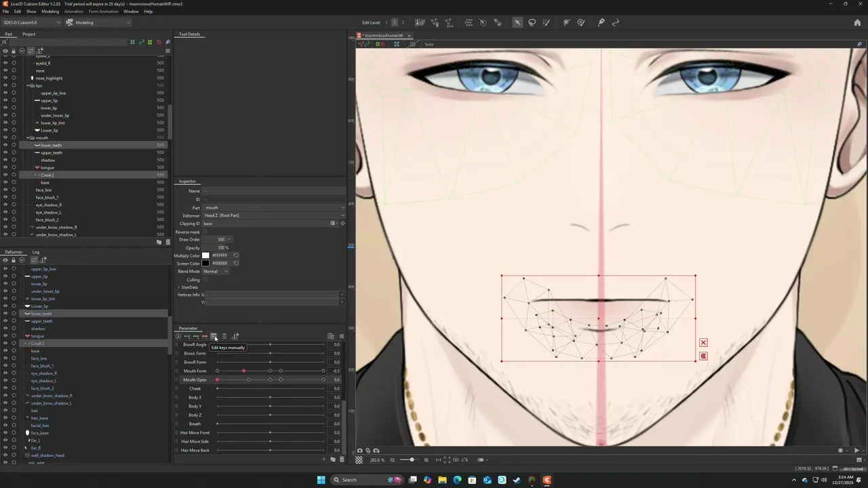Click the zoom 1:1 icon under canvas
Screen dimensions: 868x488
[x=438, y=460]
